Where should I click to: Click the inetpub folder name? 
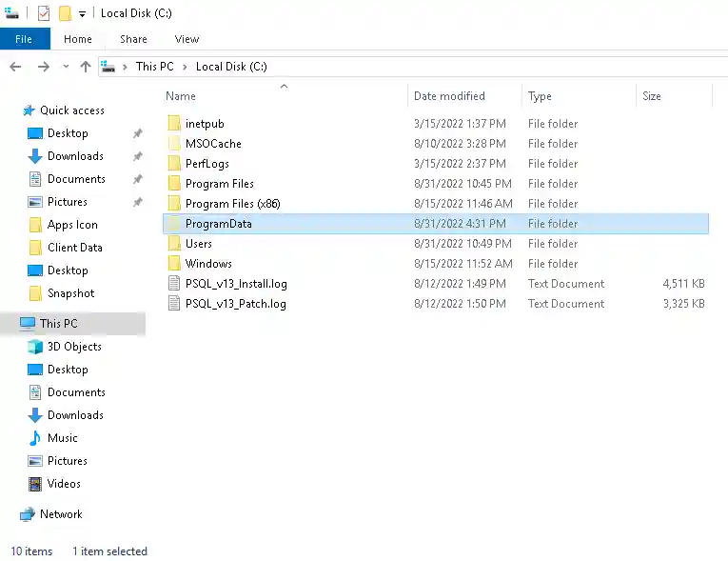pyautogui.click(x=205, y=124)
